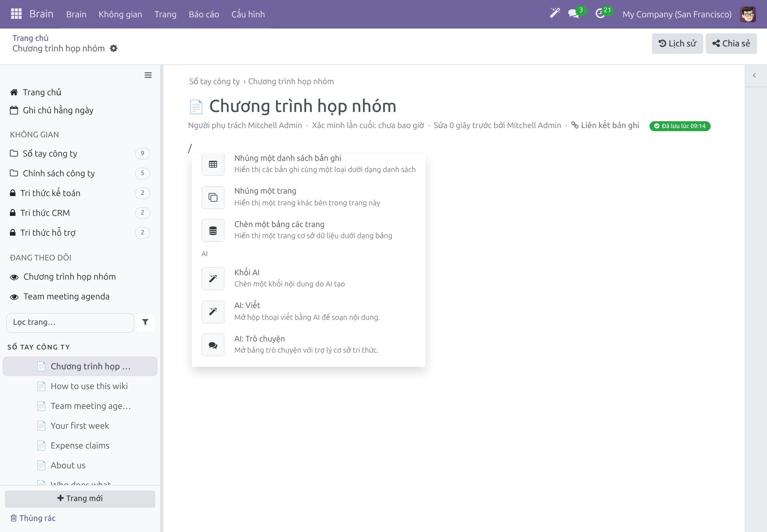Viewport: 767px width, 532px height.
Task: Select the Chèn một bảng các trang database icon
Action: [213, 230]
